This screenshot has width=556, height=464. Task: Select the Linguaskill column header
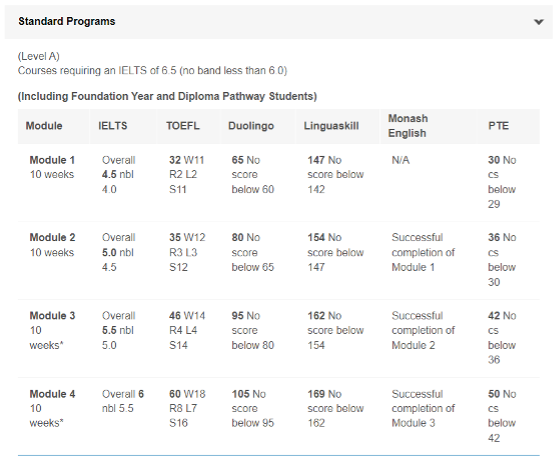[x=331, y=126]
